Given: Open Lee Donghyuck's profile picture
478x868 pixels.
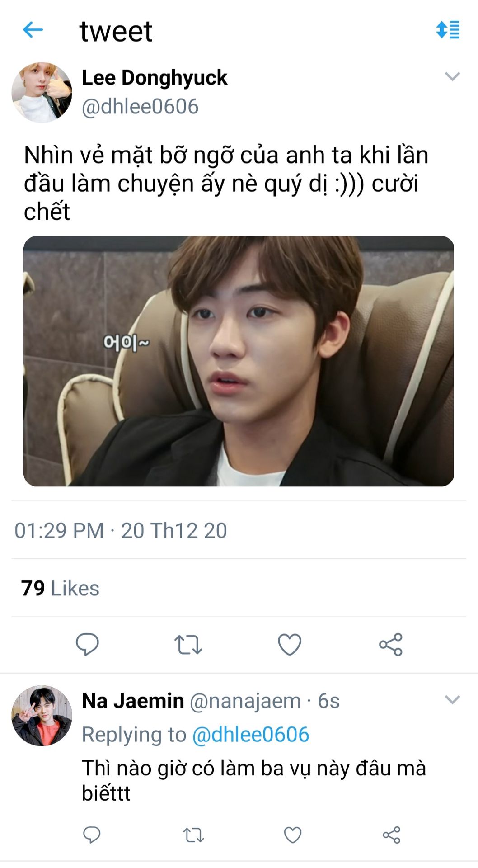Looking at the screenshot, I should (42, 93).
